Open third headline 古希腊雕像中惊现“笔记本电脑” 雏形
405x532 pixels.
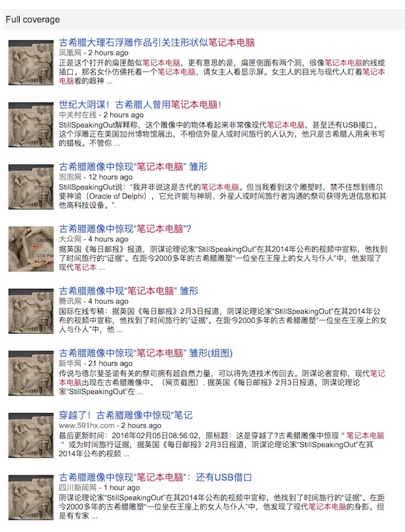(x=133, y=167)
